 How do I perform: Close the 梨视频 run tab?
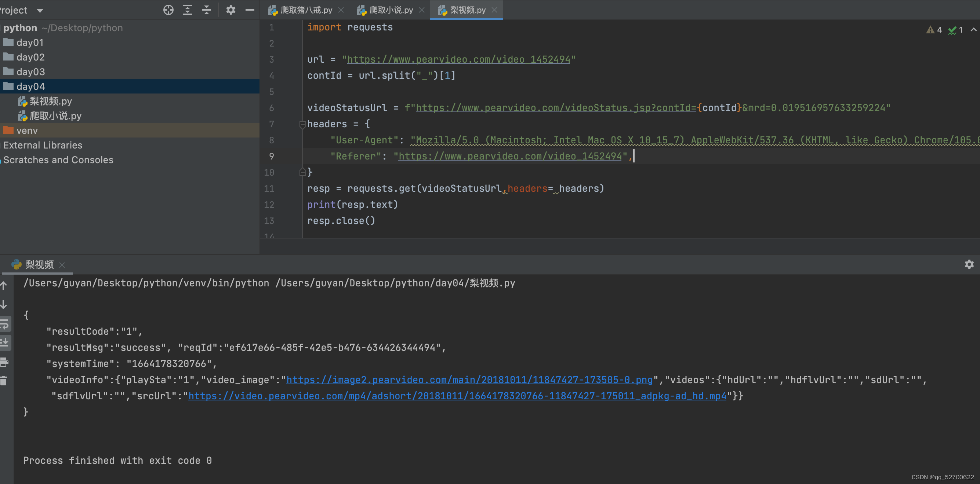[62, 265]
